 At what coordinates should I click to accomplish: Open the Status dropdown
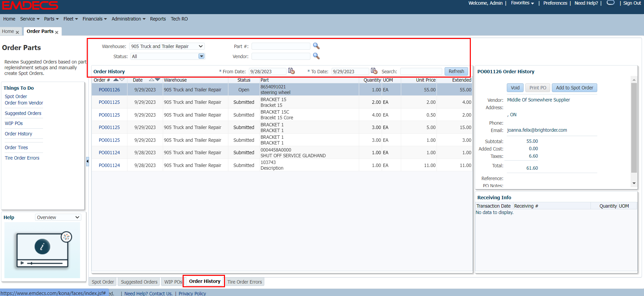coord(201,56)
